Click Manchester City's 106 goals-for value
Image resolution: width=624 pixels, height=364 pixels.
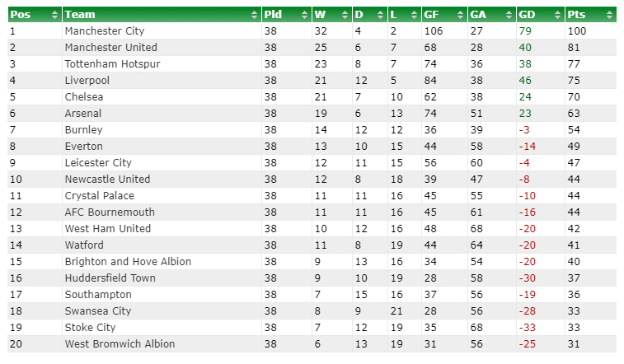click(433, 31)
